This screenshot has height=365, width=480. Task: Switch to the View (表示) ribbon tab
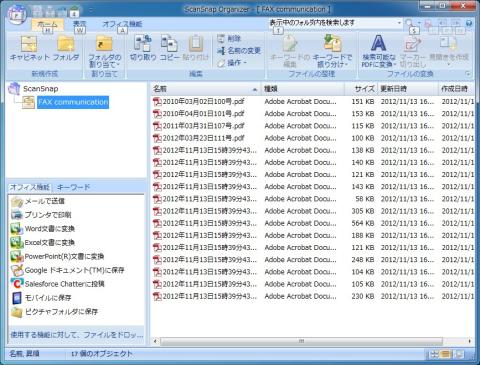pos(80,24)
